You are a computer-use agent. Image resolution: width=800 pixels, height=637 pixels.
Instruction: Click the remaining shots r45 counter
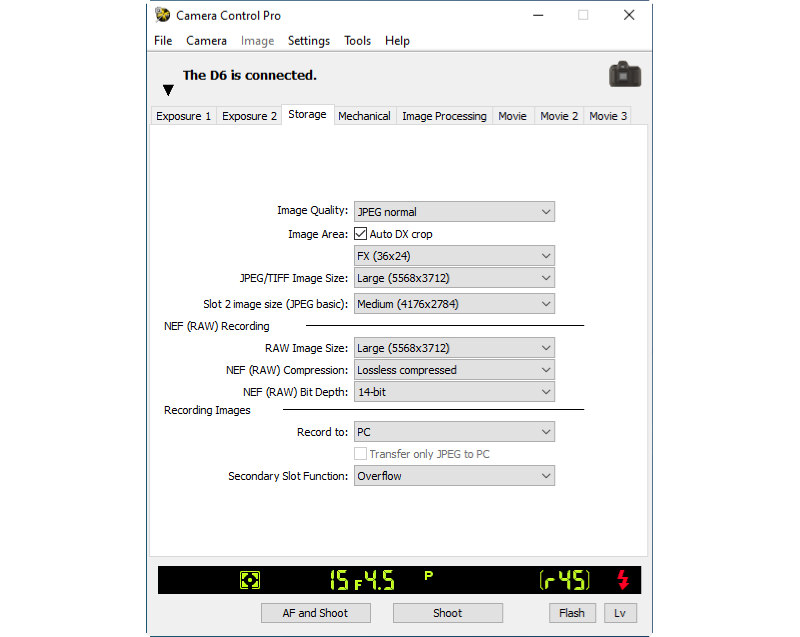tap(565, 580)
